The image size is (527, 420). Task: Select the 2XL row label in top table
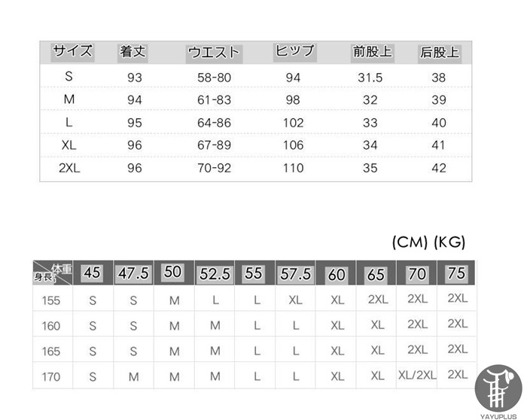click(x=69, y=169)
